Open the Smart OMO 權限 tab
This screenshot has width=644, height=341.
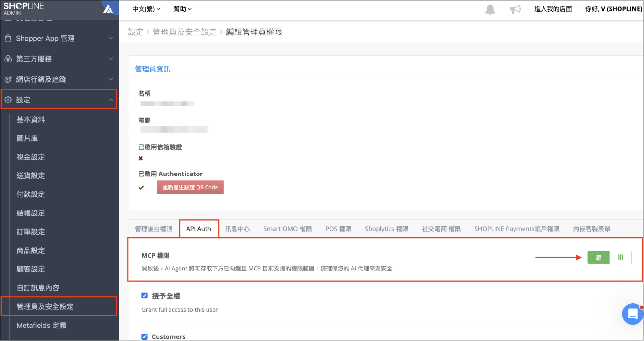coord(287,229)
